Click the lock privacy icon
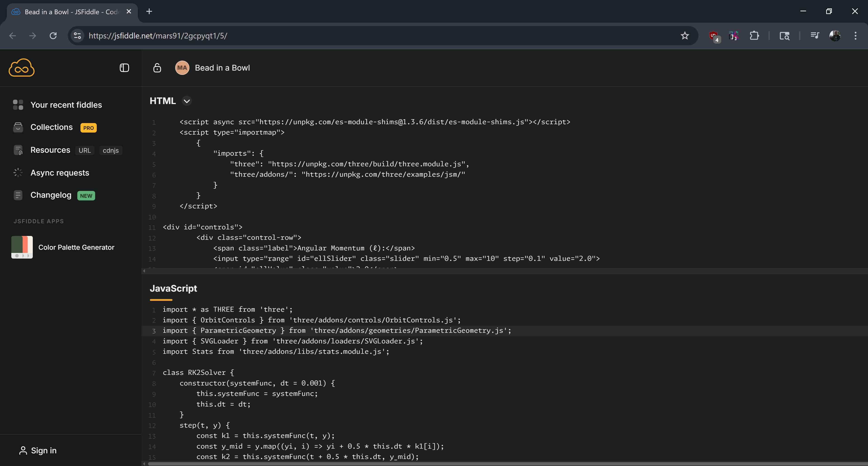The height and width of the screenshot is (466, 868). 157,68
